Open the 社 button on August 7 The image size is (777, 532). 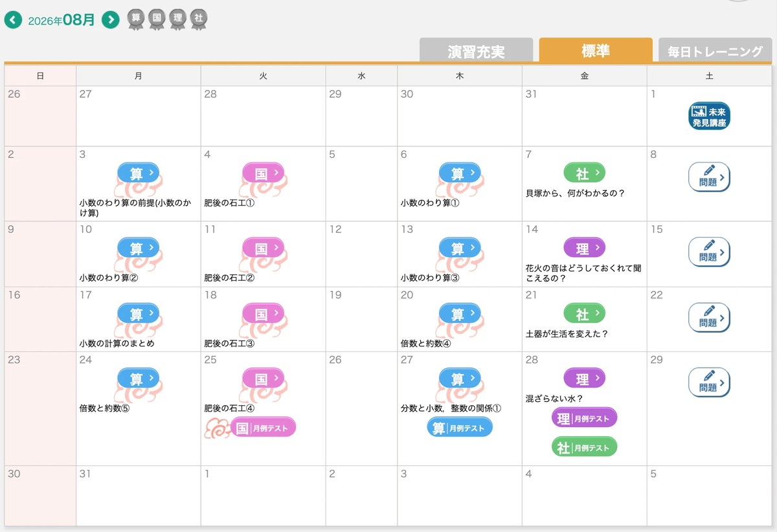pos(584,173)
